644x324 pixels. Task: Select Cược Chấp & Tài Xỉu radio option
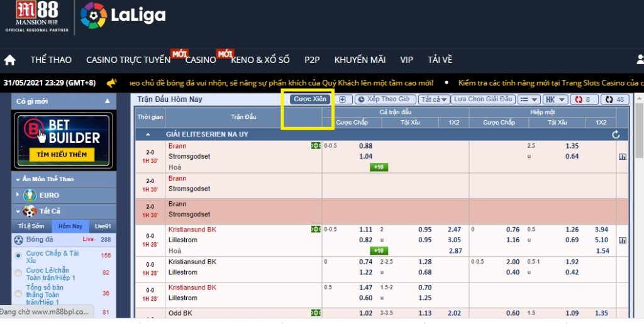click(x=18, y=256)
